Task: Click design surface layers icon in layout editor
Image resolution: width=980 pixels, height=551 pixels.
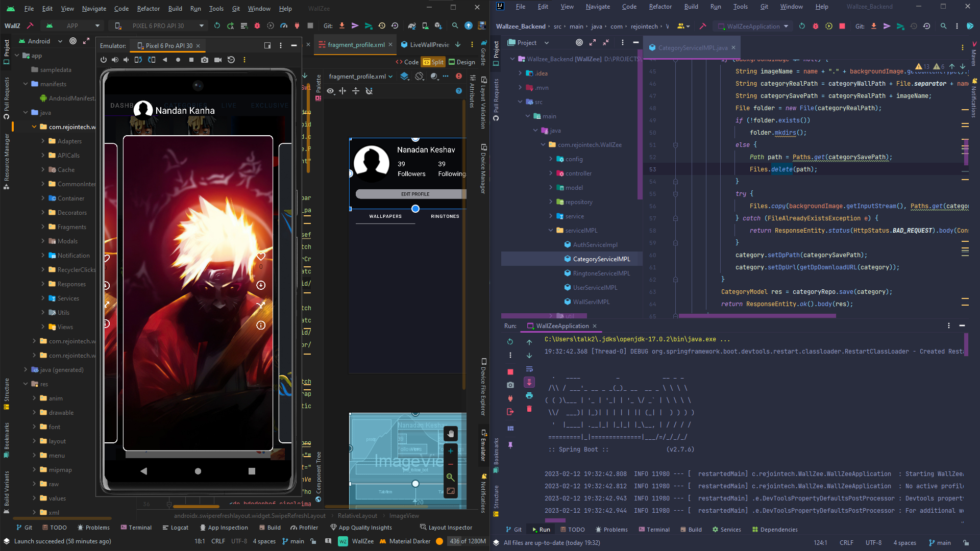Action: (404, 76)
